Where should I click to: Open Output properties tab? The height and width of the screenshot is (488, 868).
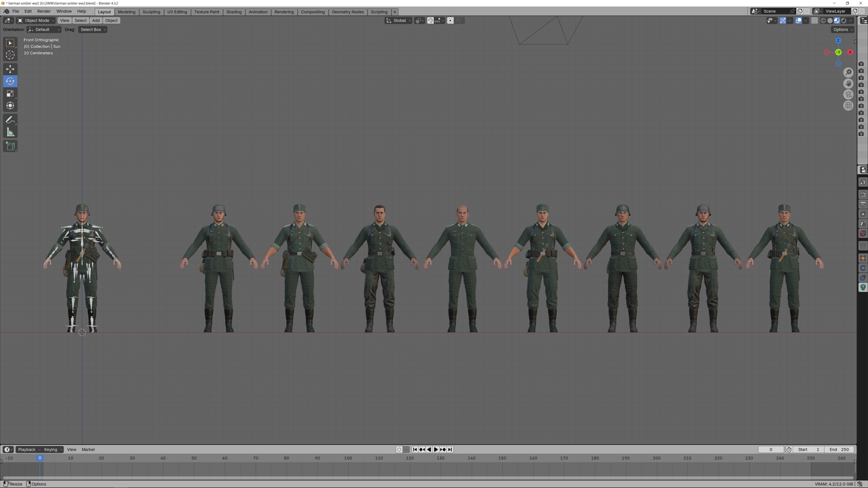(863, 204)
